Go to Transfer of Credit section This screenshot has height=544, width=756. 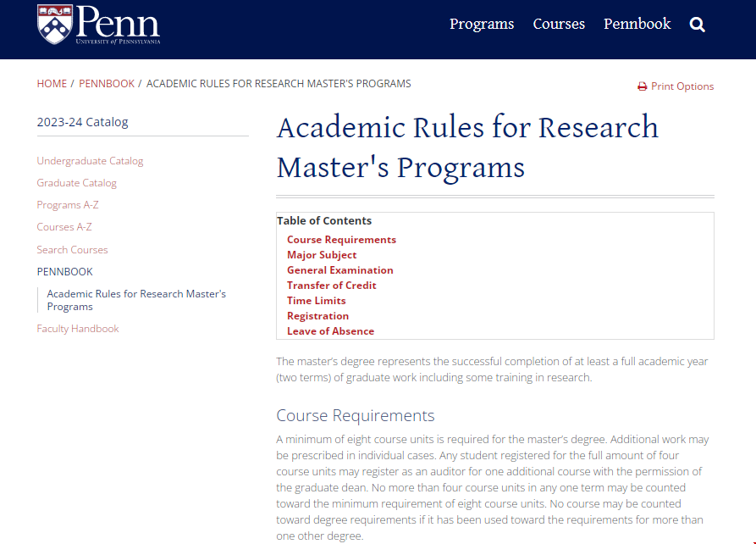[331, 286]
